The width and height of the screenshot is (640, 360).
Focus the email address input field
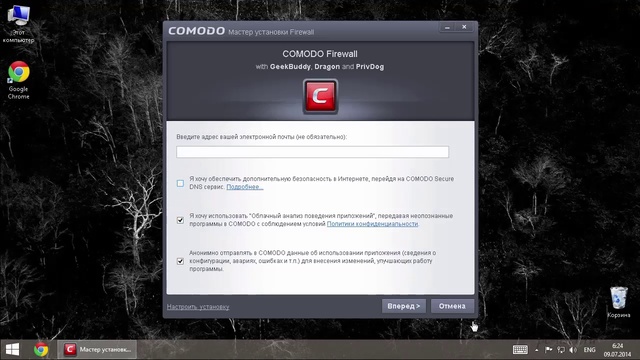[312, 152]
